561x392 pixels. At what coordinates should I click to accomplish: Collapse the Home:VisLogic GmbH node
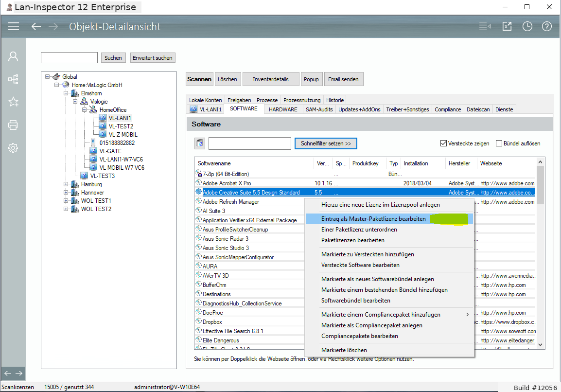coord(56,85)
